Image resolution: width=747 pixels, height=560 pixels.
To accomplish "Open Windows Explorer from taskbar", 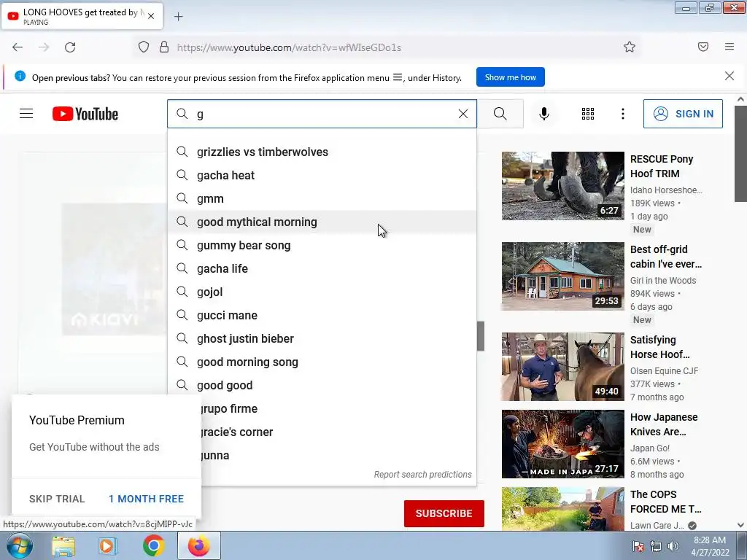I will coord(63,545).
